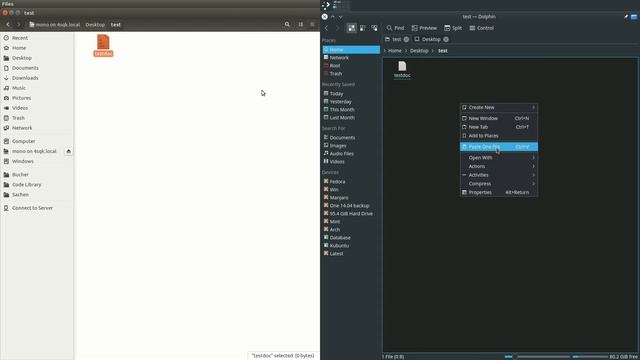640x360 pixels.
Task: Open Downloads in the Files sidebar
Action: click(25, 78)
